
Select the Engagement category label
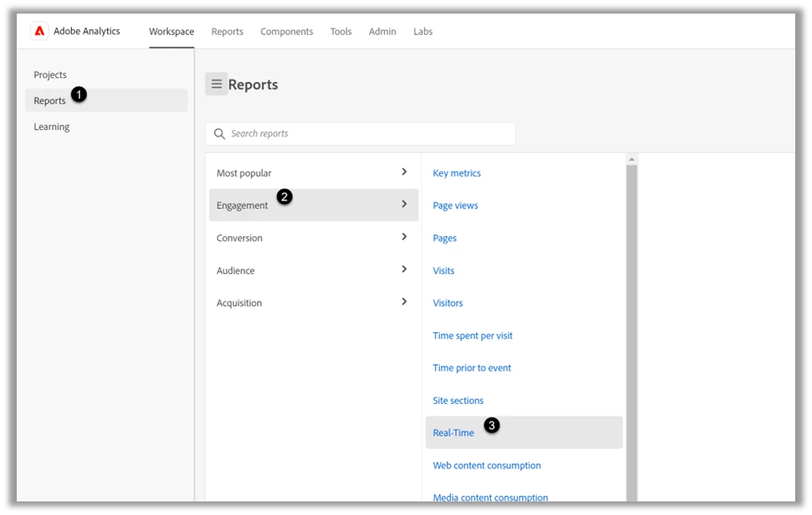tap(242, 206)
